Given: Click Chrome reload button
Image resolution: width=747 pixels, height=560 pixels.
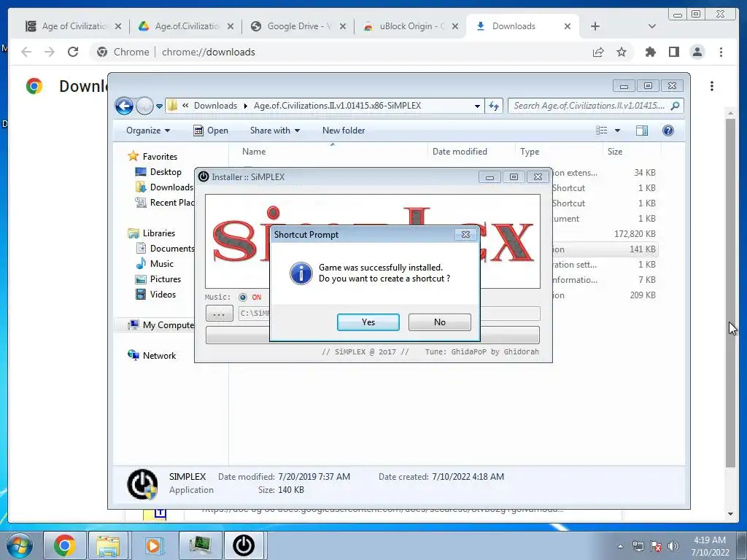Looking at the screenshot, I should (73, 52).
